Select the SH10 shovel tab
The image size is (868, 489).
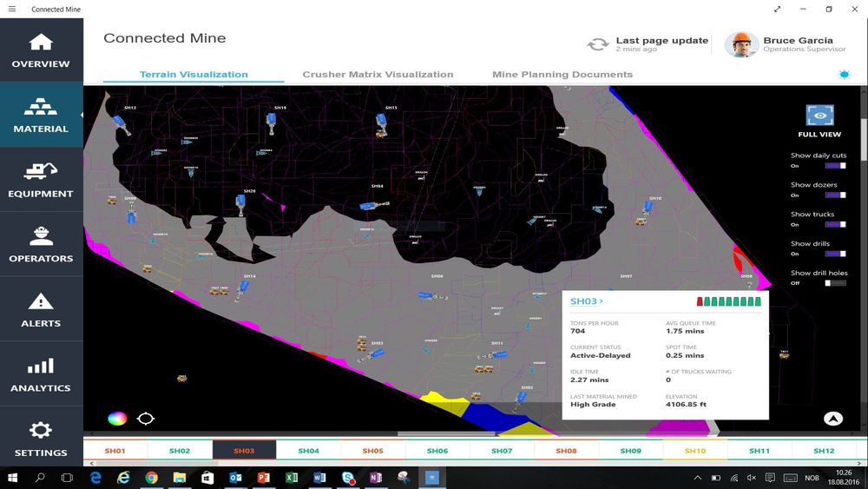[x=695, y=451]
